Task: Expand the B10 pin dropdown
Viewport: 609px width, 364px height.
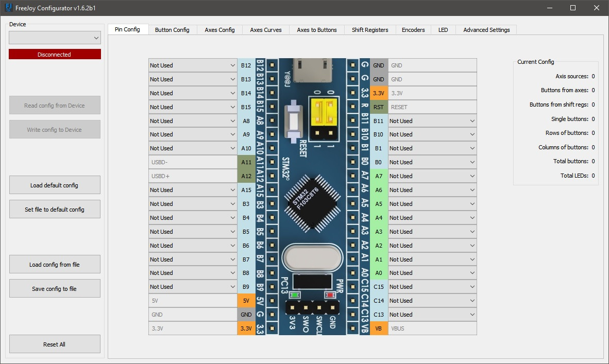Action: pyautogui.click(x=432, y=134)
